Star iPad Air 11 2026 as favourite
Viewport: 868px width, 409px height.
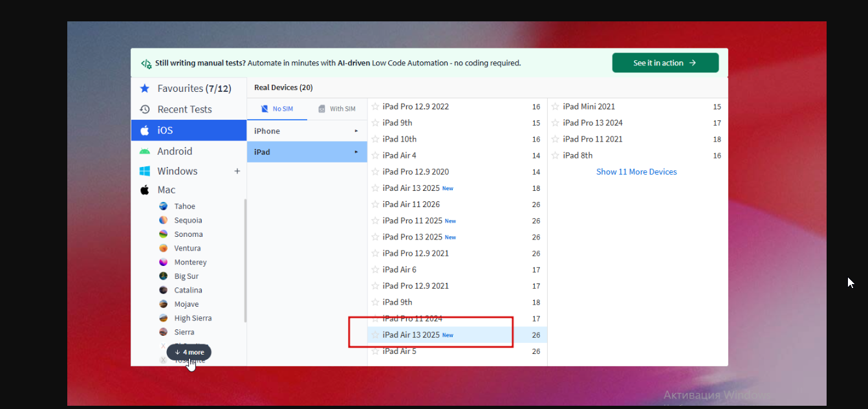375,204
